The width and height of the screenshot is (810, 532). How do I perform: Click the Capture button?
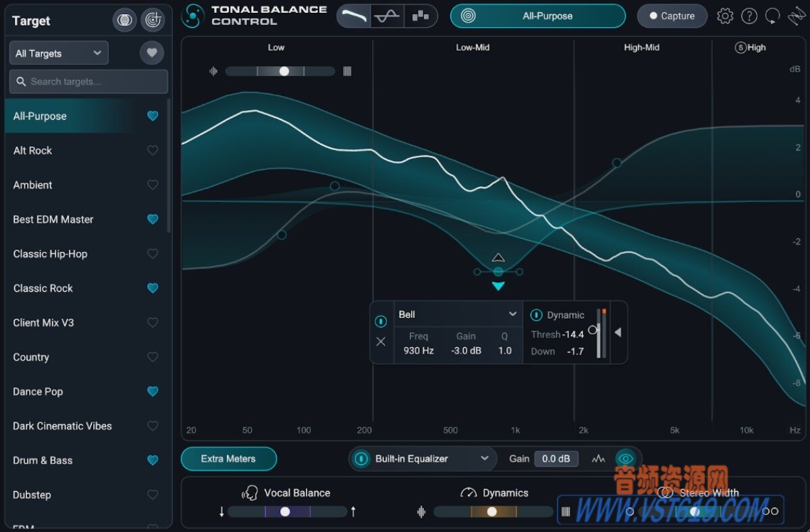[672, 16]
